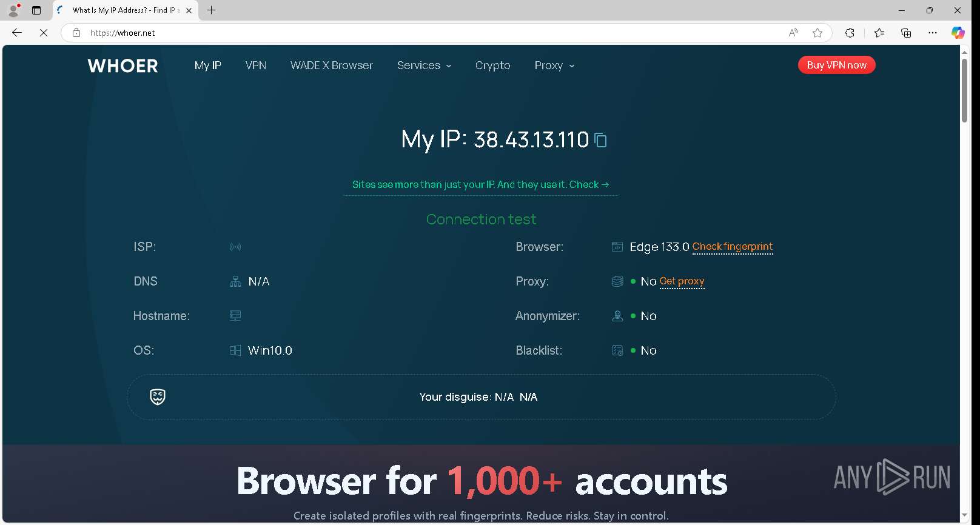The height and width of the screenshot is (525, 980).
Task: Click the DNS network icon
Action: tap(235, 281)
